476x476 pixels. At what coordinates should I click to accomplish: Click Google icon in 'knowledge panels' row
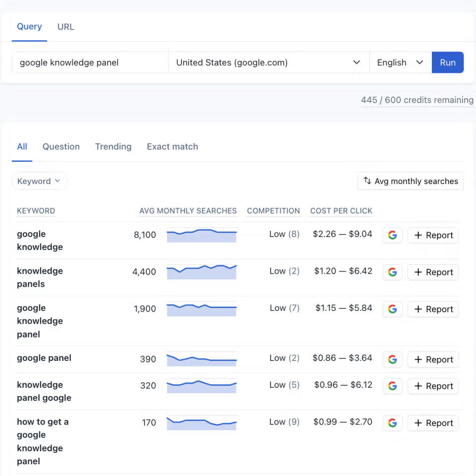[x=392, y=272]
